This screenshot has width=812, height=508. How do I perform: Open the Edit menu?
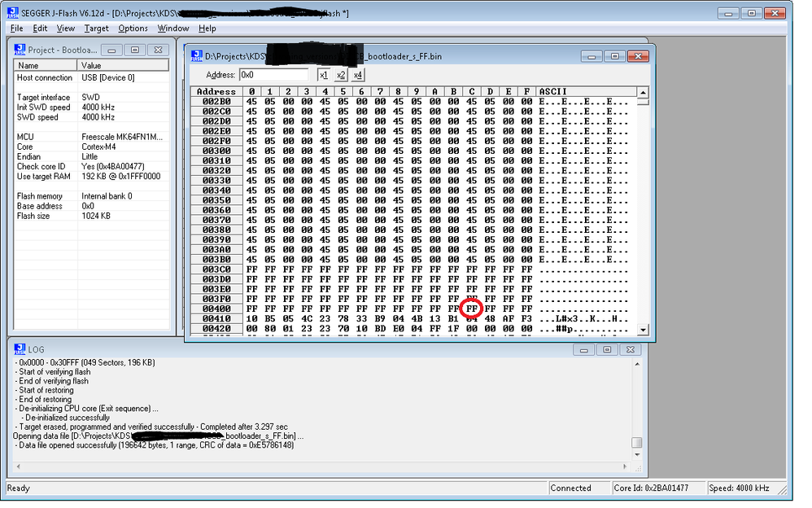[40, 28]
